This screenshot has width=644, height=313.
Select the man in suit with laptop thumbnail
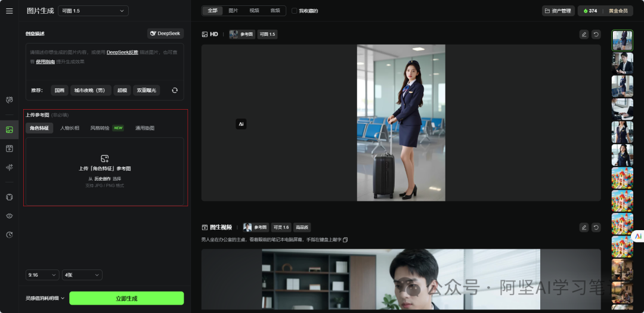622,63
